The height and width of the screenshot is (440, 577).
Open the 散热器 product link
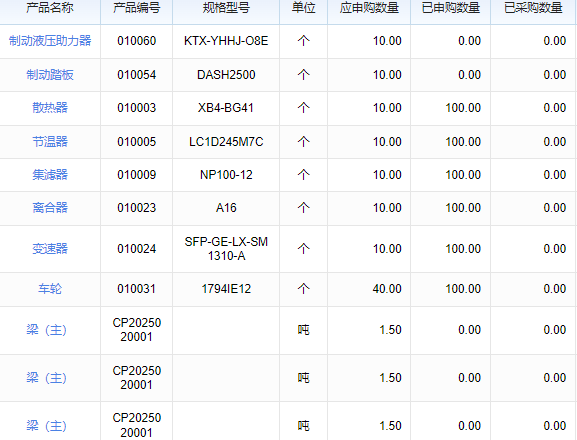coord(50,107)
